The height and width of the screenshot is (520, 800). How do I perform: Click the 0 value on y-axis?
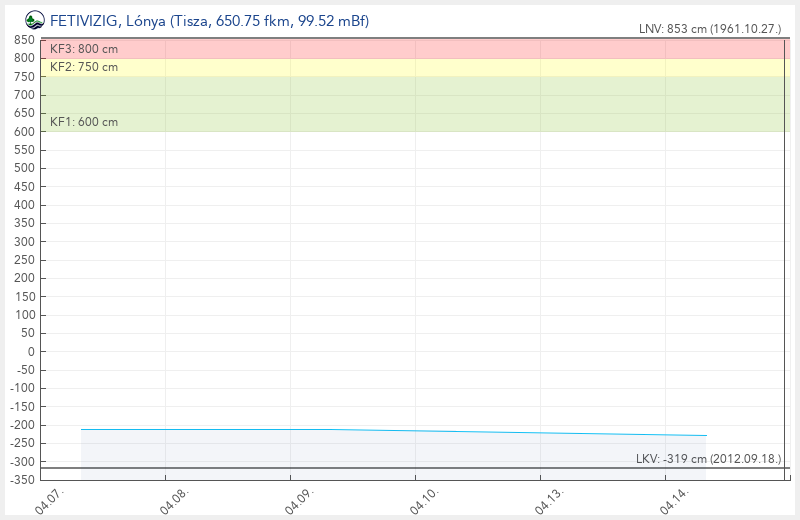click(30, 352)
